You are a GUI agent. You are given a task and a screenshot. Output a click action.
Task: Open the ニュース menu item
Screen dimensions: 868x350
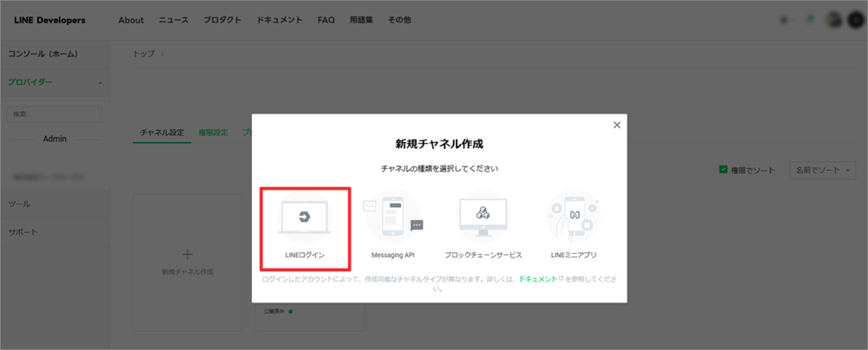pyautogui.click(x=174, y=20)
